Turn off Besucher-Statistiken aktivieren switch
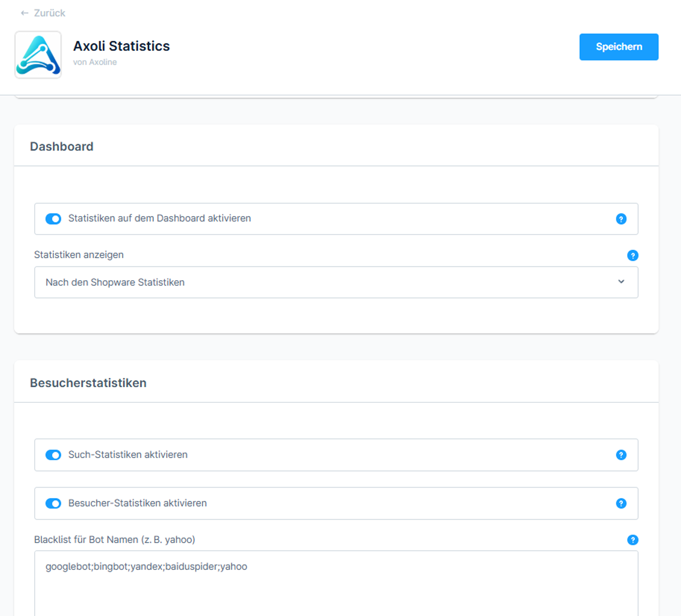Viewport: 681px width, 616px height. (53, 503)
